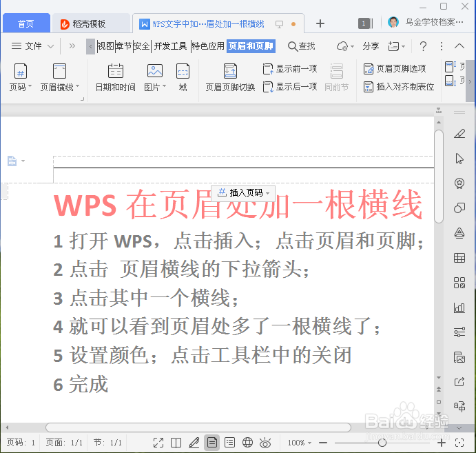Zoom out with the minus button
476x453 pixels.
(323, 443)
